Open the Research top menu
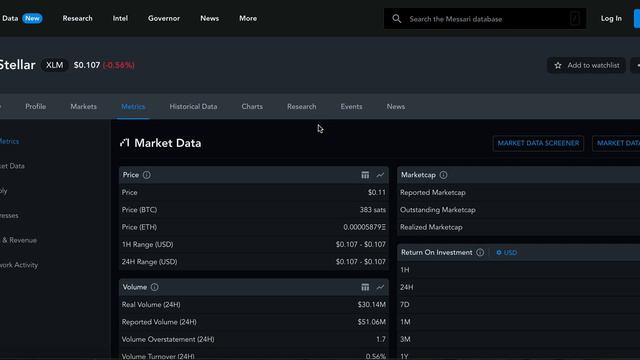The height and width of the screenshot is (360, 640). click(78, 18)
